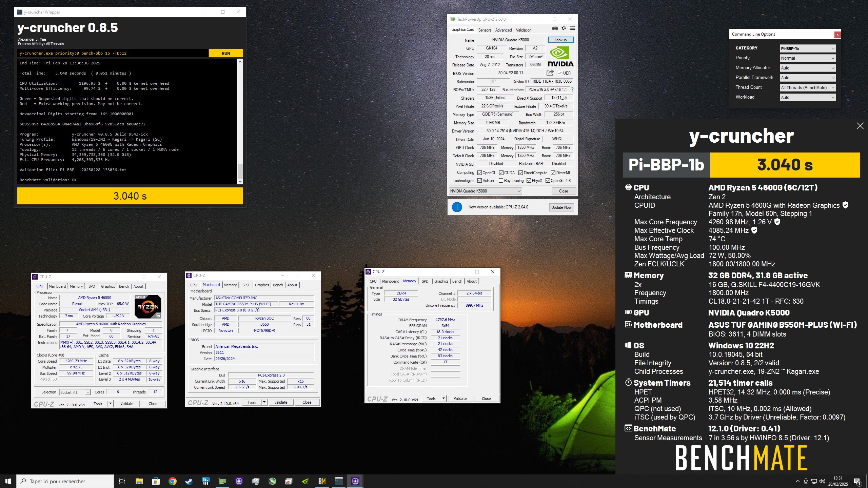Switch to the Sensors tab in GPU-Z
868x488 pixels.
tap(485, 30)
